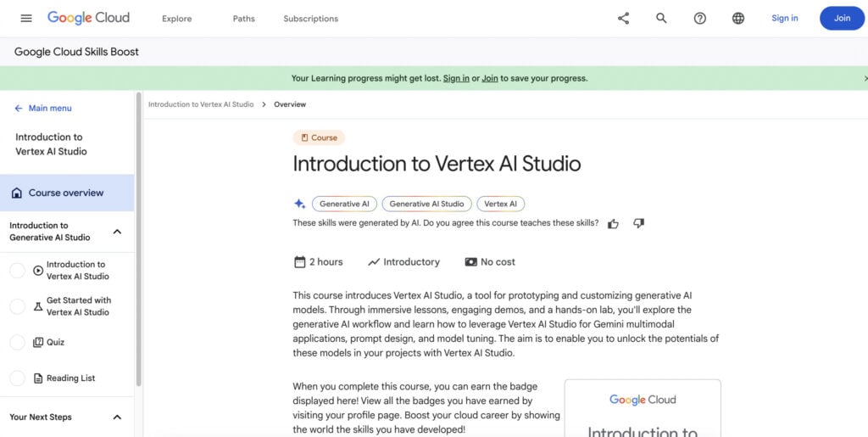Click the Generative AI skill chip
868x437 pixels.
[x=344, y=204]
